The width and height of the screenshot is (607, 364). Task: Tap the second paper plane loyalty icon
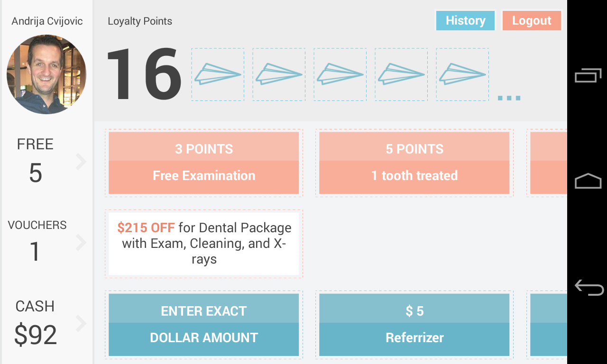point(279,74)
